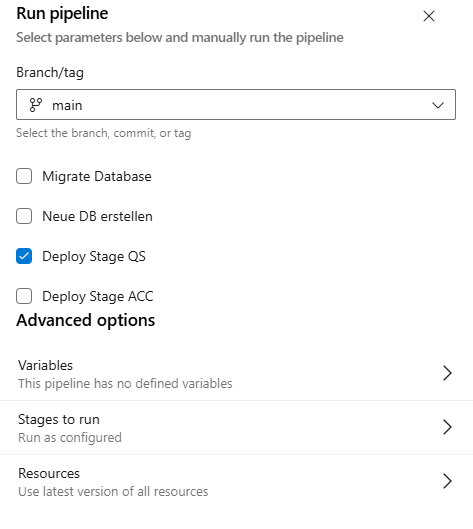The width and height of the screenshot is (473, 529).
Task: Open the Branch/tag dropdown arrow
Action: pos(438,105)
